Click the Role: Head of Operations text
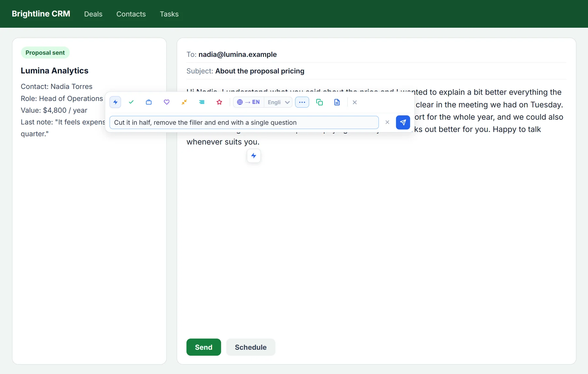The image size is (588, 374). [x=62, y=99]
